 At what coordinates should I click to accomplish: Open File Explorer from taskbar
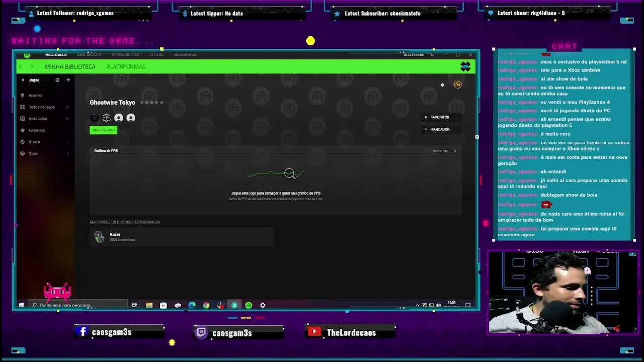(149, 305)
